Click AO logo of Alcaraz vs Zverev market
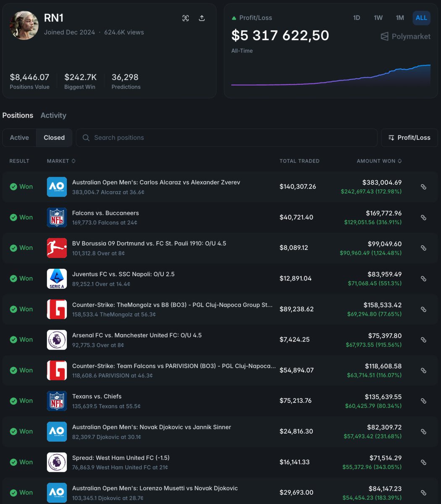Screen dimensions: 441x504 point(57,187)
